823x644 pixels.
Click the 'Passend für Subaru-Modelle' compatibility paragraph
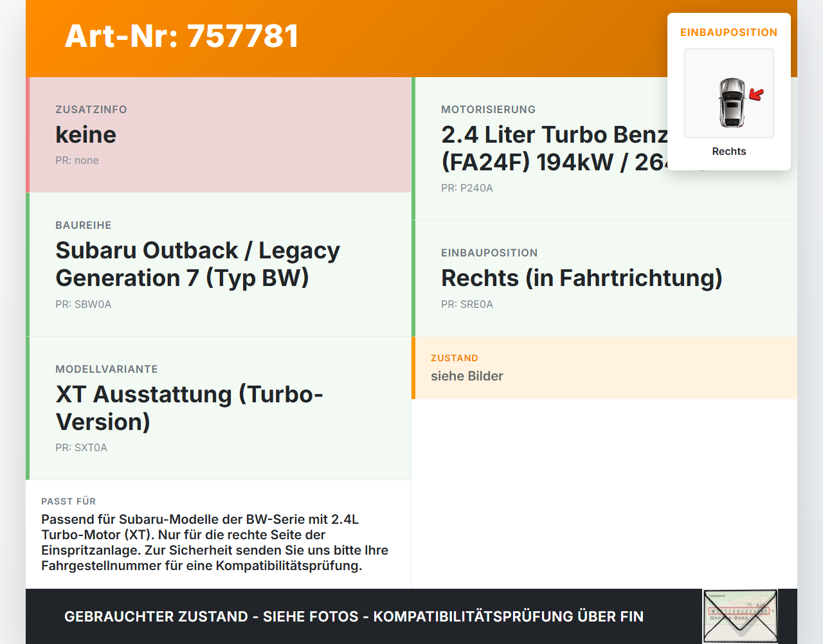(215, 542)
